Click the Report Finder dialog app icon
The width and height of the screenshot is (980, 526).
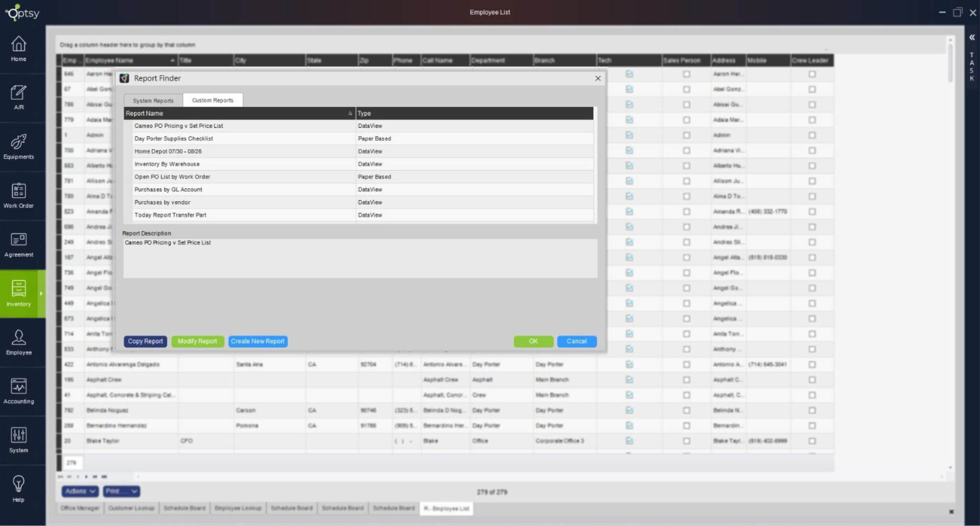click(124, 78)
